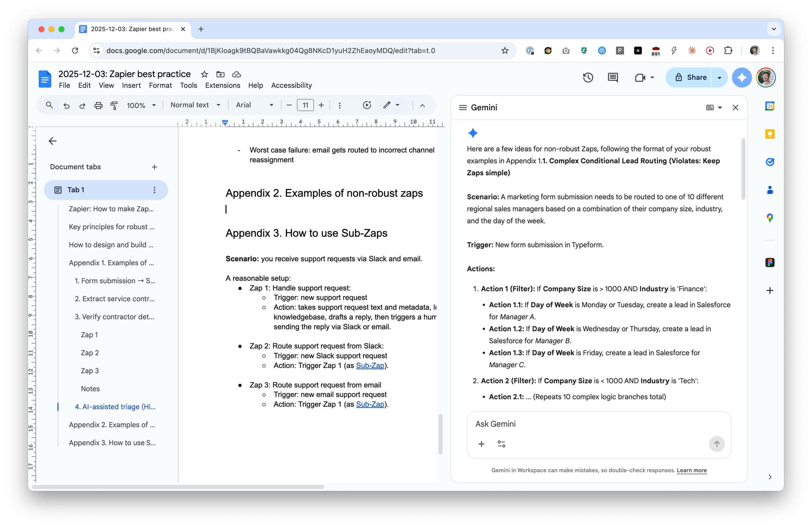Undo the last edit
Image resolution: width=812 pixels, height=528 pixels.
66,105
